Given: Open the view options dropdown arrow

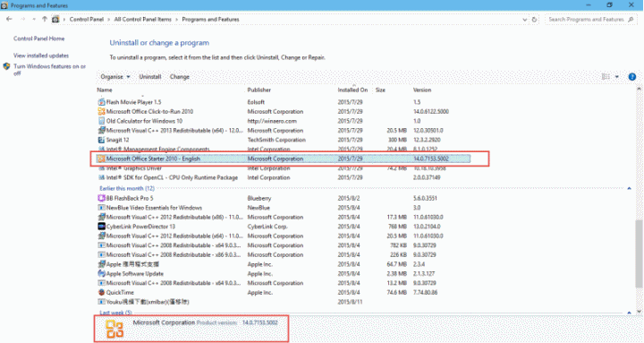Looking at the screenshot, I should 617,77.
